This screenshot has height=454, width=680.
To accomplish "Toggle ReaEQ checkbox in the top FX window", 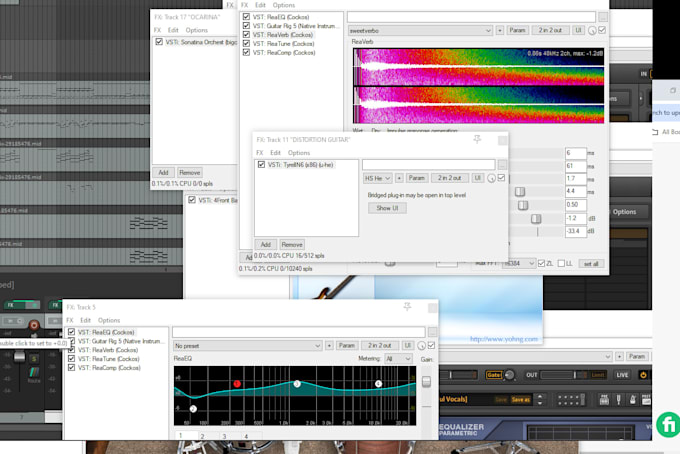I will pyautogui.click(x=246, y=16).
